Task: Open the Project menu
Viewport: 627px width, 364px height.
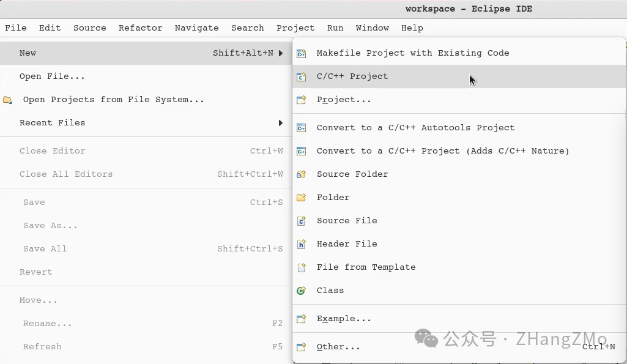Action: (x=295, y=28)
